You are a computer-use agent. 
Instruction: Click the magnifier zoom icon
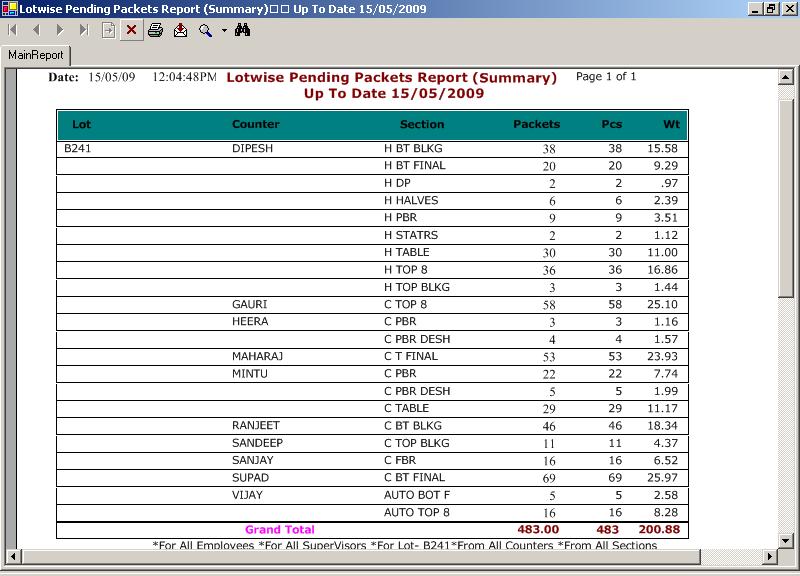[x=205, y=31]
